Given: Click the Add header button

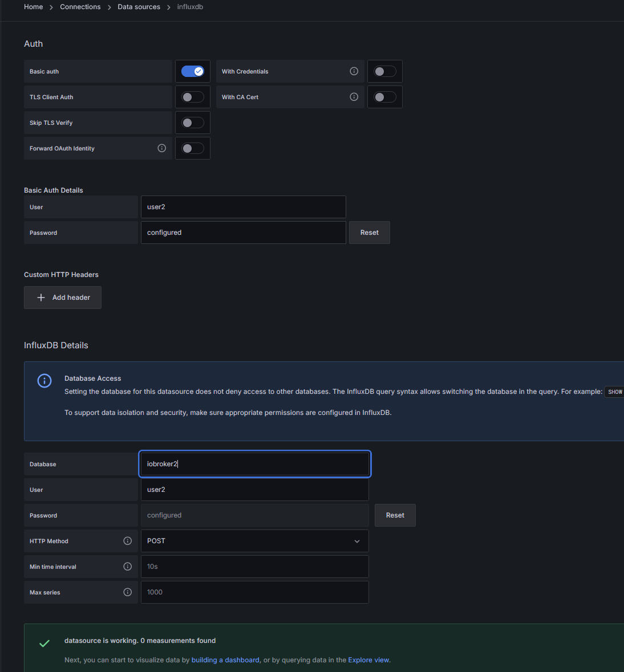Looking at the screenshot, I should (x=63, y=298).
